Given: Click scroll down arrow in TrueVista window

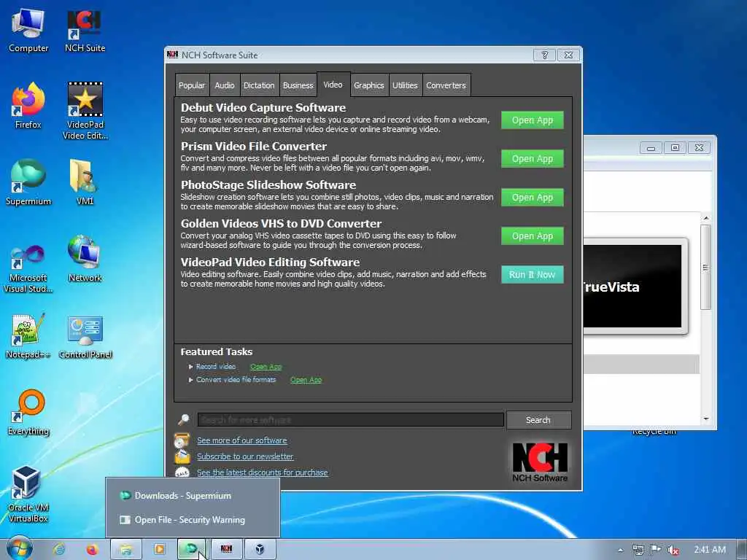Looking at the screenshot, I should coord(706,419).
